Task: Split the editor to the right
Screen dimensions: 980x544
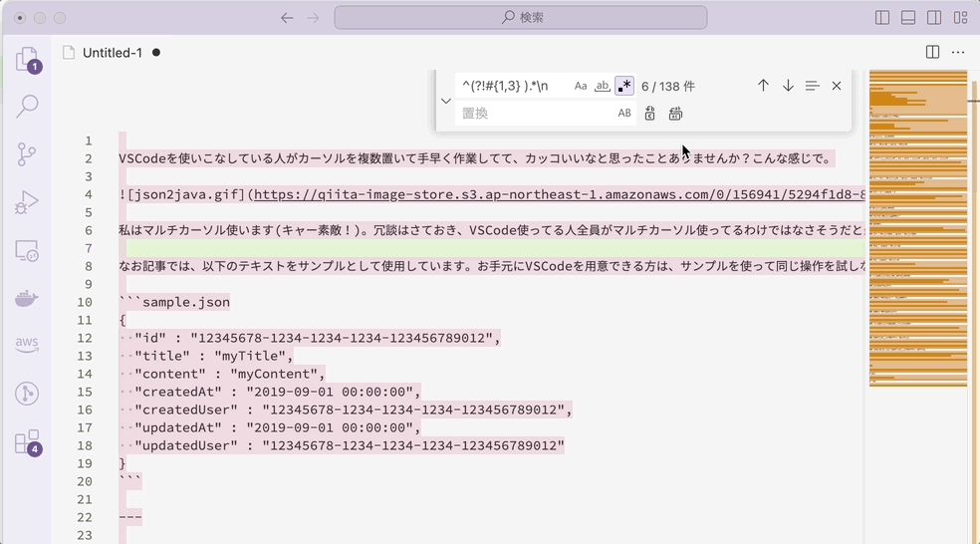Action: click(932, 53)
